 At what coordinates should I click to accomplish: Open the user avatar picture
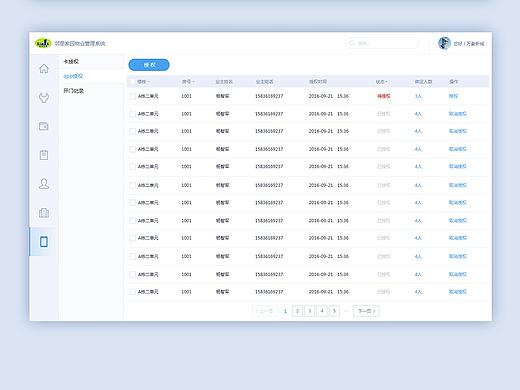pos(444,43)
